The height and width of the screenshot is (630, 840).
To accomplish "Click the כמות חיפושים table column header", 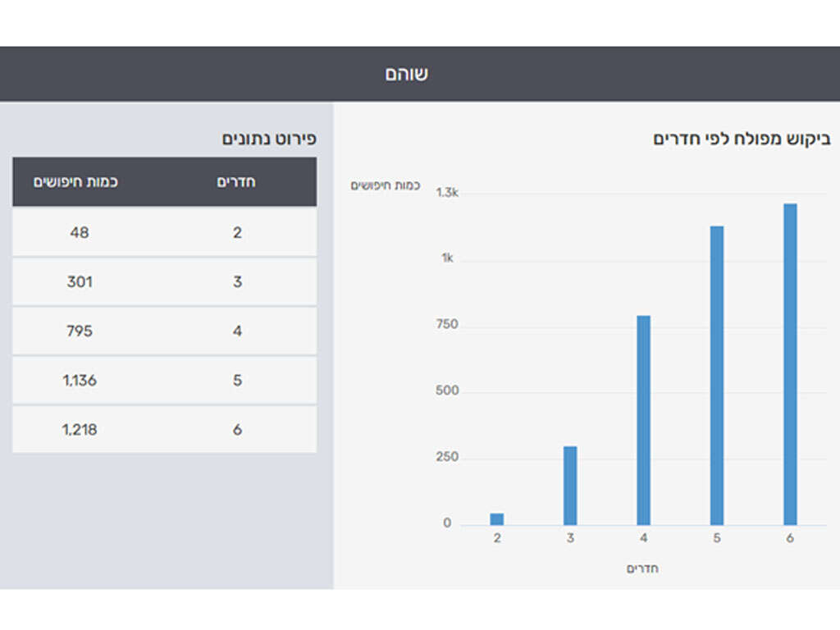I will click(x=75, y=182).
